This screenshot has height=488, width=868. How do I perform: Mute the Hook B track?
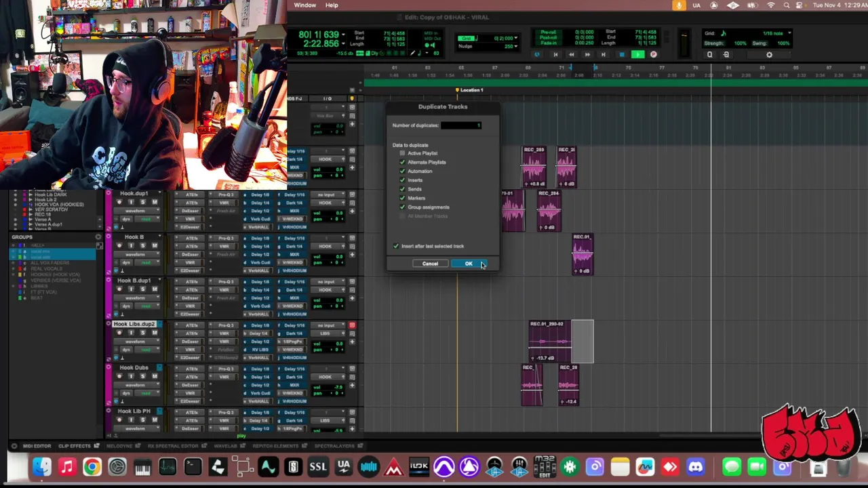click(x=155, y=246)
